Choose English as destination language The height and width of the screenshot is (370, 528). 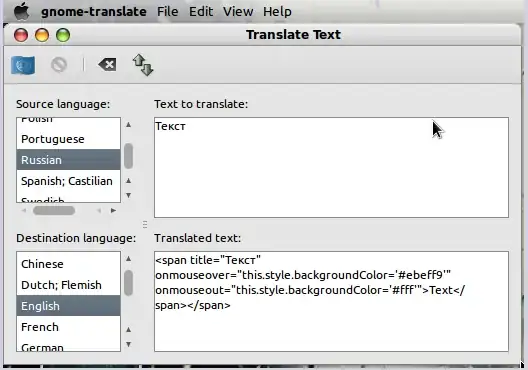(68, 306)
